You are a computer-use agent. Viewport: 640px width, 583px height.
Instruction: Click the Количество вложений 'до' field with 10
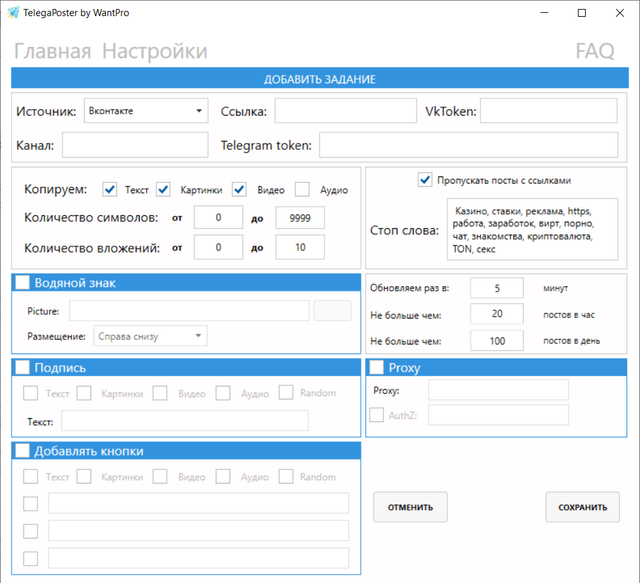tap(300, 247)
